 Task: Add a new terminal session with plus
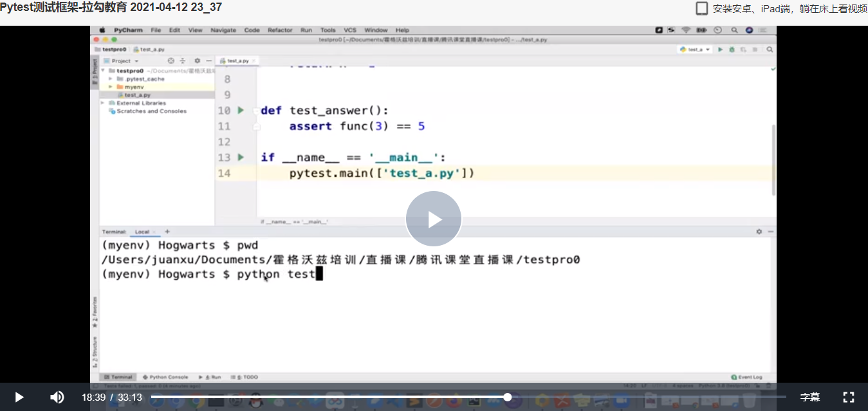point(167,232)
